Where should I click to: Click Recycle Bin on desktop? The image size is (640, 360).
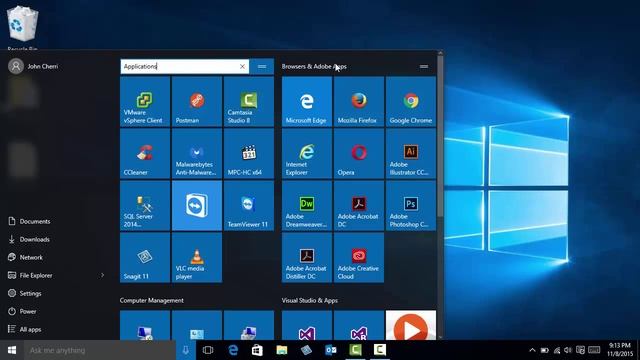pos(22,27)
